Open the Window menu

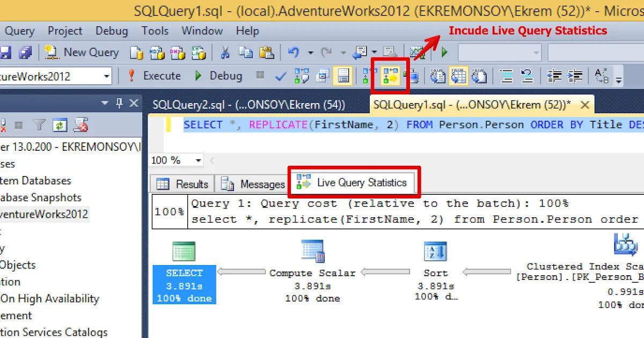point(202,31)
